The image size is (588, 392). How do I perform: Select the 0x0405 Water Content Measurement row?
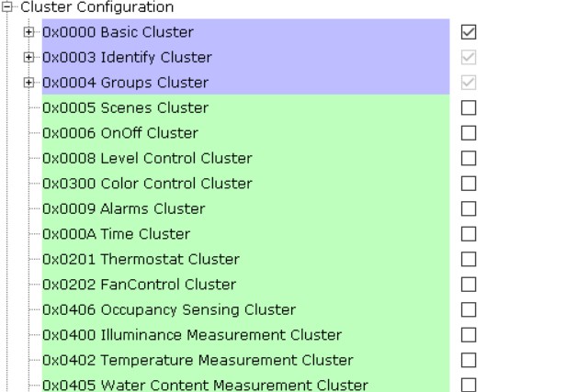[x=205, y=385]
